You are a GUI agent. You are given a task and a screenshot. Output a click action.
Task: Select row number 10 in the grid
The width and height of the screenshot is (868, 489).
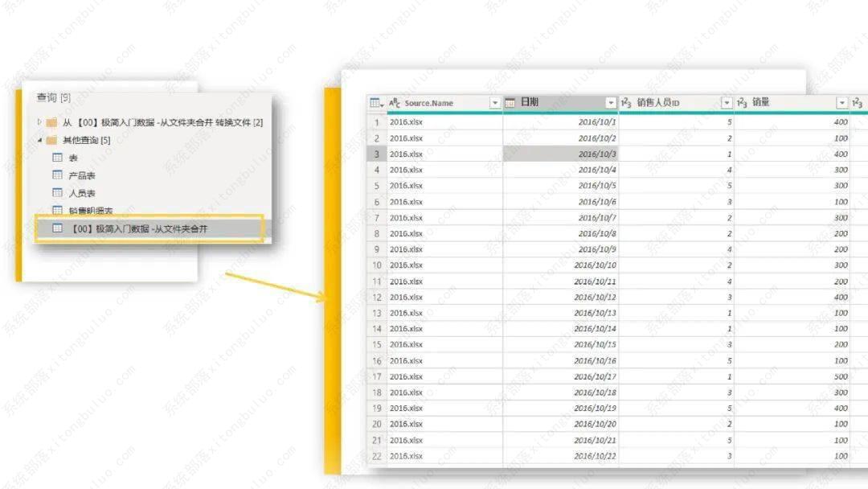(376, 265)
